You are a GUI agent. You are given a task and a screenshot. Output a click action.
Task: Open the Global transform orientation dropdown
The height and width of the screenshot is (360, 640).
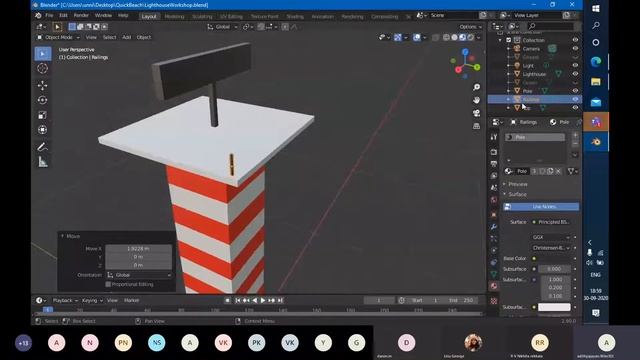point(222,27)
